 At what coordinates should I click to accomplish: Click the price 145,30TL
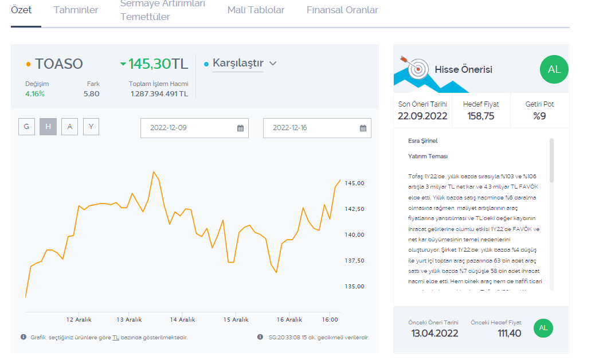(158, 64)
